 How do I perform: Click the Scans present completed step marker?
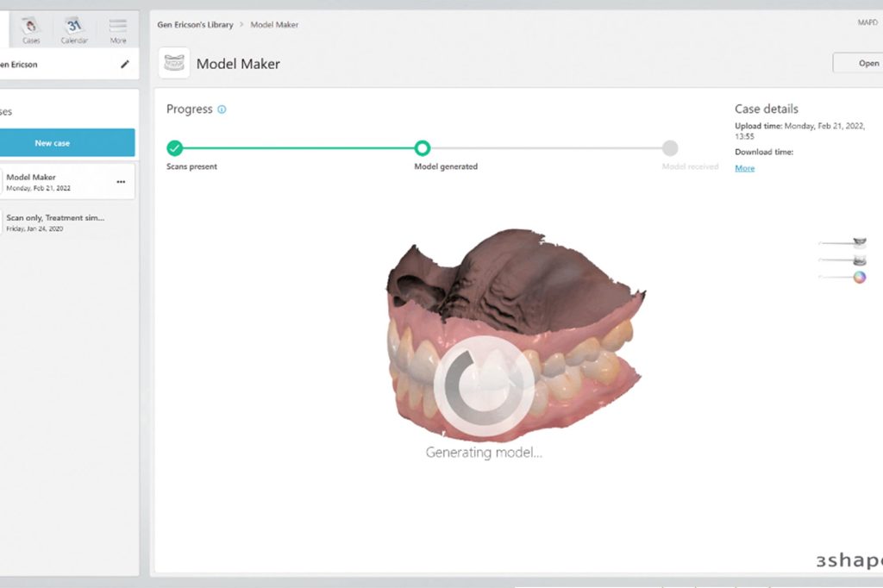[175, 147]
